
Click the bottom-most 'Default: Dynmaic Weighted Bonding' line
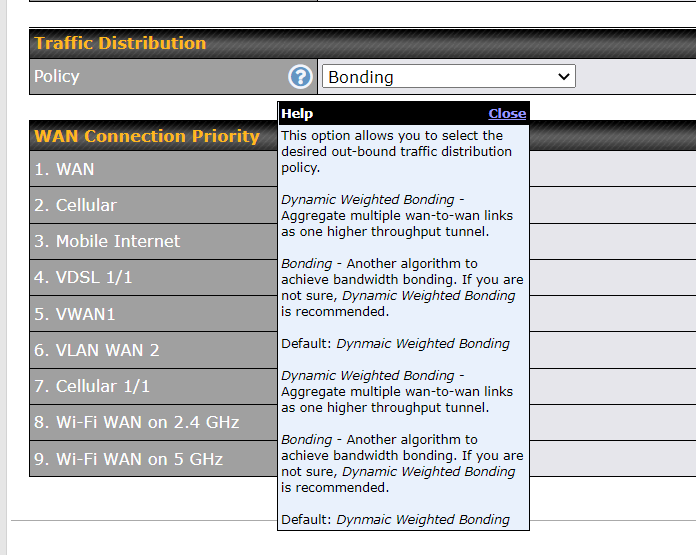395,520
